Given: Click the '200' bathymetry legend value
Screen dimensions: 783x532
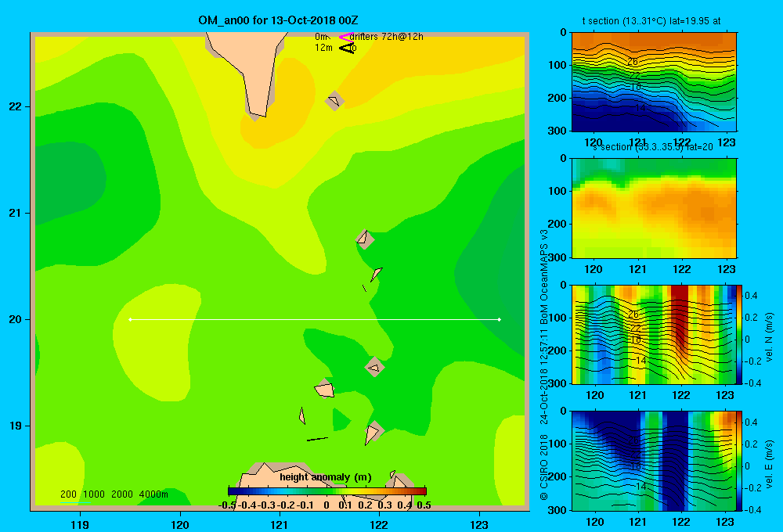Looking at the screenshot, I should click(68, 494).
